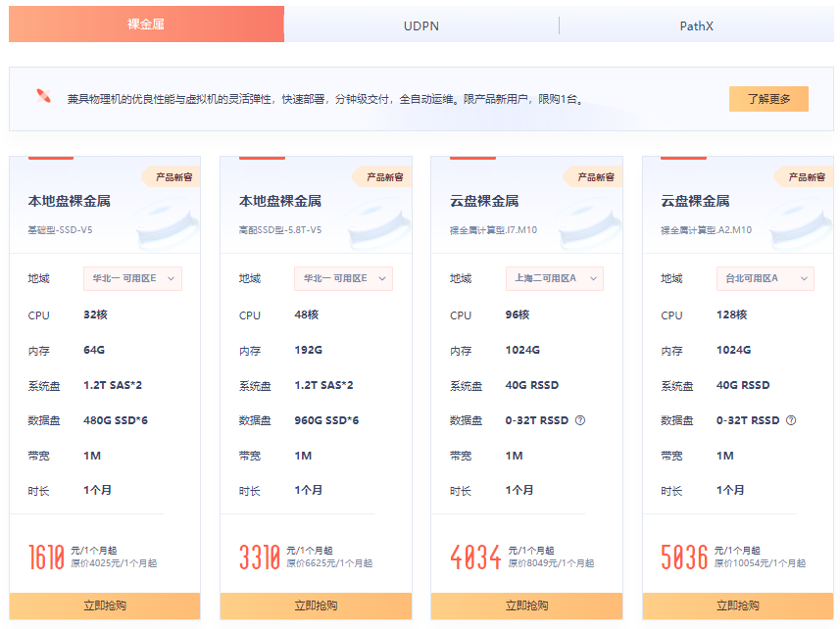Click the 了解更多 button
Image resolution: width=840 pixels, height=629 pixels.
click(x=768, y=99)
